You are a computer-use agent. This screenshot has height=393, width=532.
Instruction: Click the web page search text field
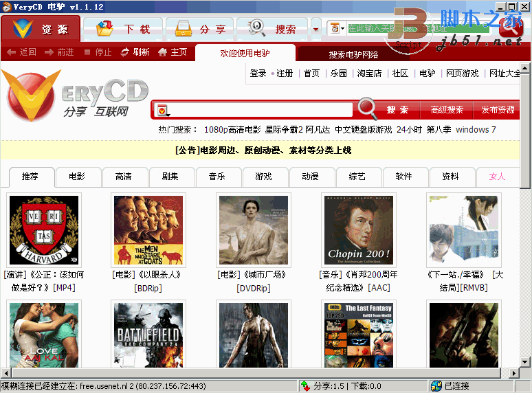tap(261, 110)
